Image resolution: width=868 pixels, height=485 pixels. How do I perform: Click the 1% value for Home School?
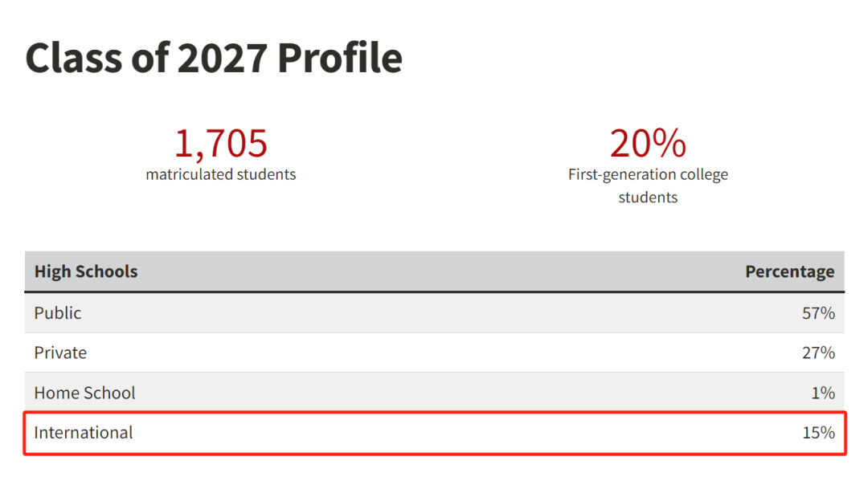tap(823, 393)
